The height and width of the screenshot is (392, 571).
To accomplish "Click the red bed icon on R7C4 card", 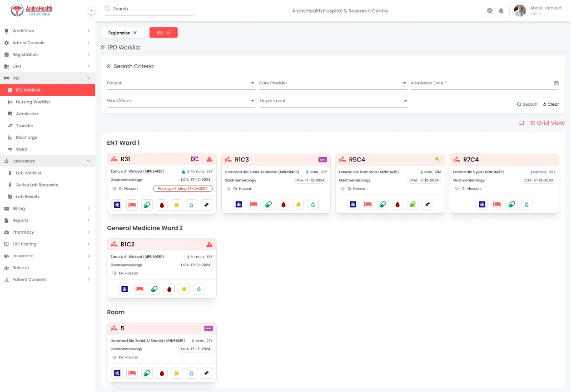I will 497,205.
